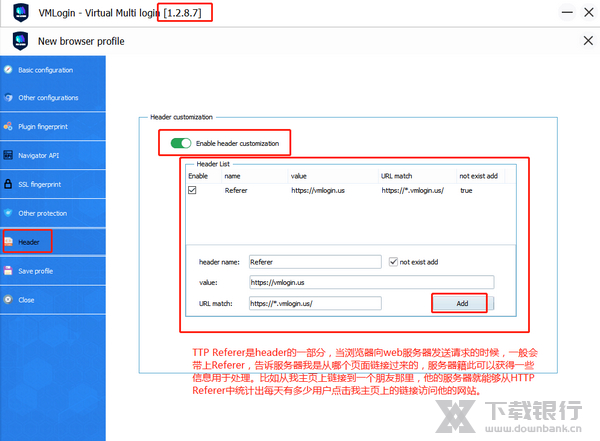Minimize the VMLogin main window
The height and width of the screenshot is (441, 600).
tap(567, 12)
